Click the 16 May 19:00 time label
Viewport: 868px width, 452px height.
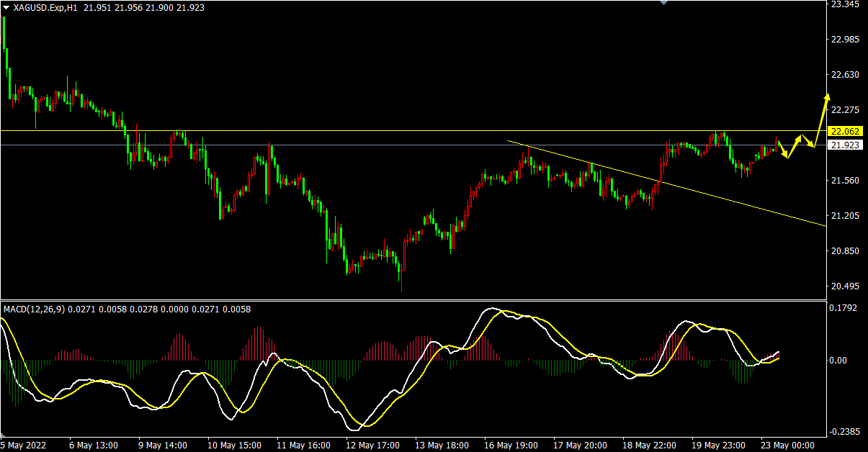(510, 445)
